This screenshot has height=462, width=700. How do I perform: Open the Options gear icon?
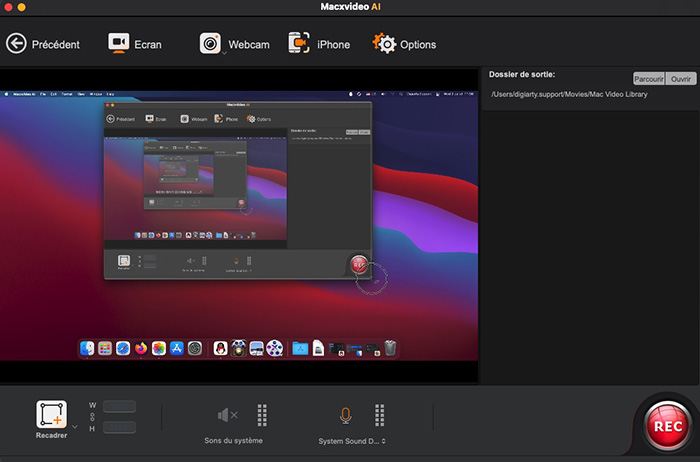384,43
